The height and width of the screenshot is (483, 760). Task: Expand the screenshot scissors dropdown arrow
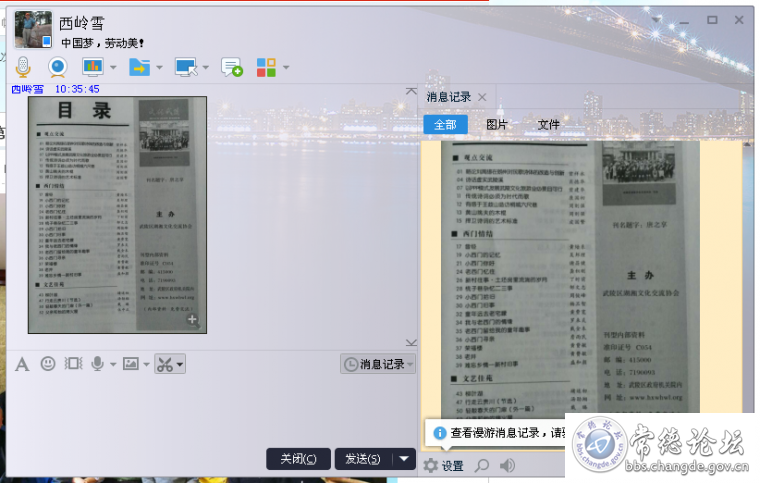(x=180, y=364)
